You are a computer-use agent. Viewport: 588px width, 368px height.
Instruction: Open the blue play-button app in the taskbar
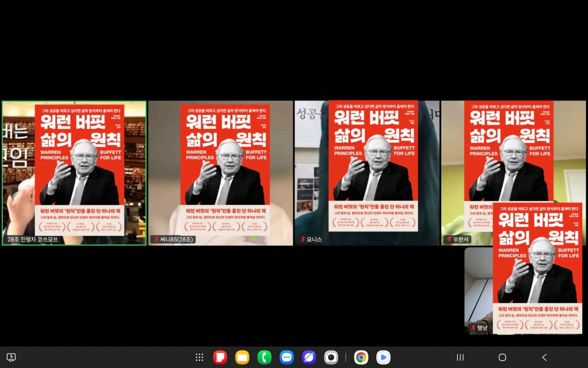pos(383,358)
